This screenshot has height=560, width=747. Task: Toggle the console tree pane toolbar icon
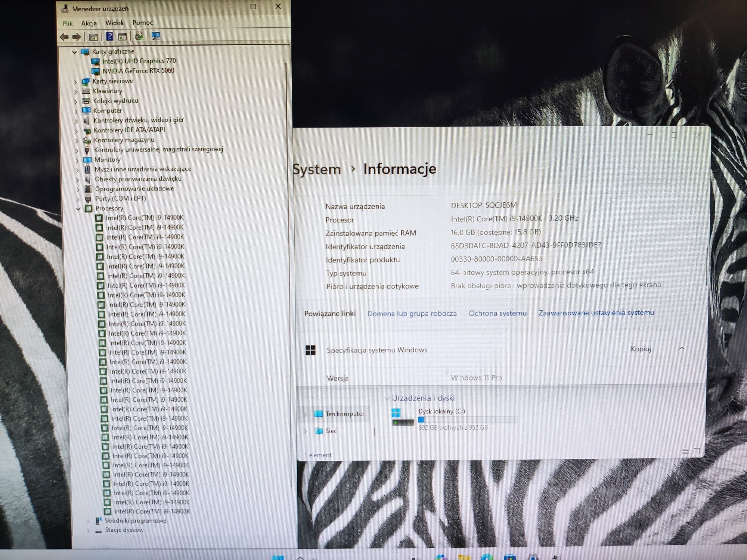pyautogui.click(x=93, y=37)
